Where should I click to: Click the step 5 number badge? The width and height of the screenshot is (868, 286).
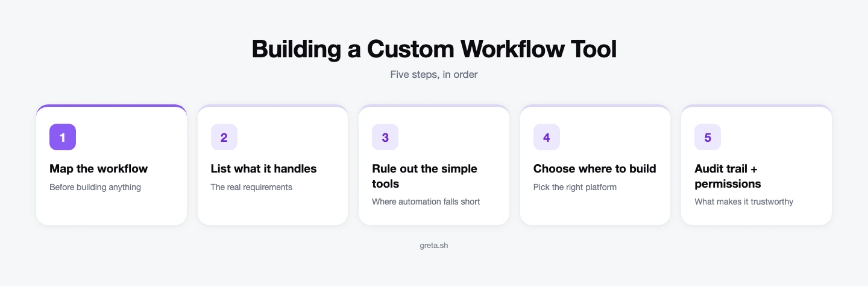click(708, 137)
